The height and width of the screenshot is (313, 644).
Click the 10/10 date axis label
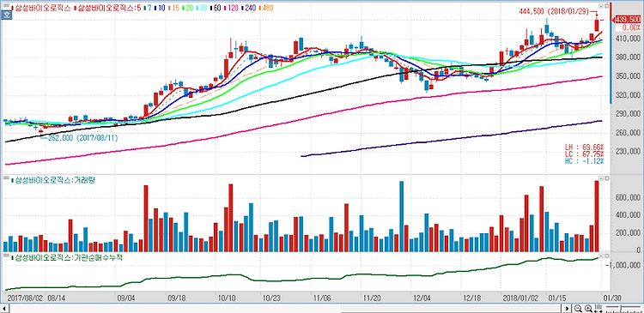[227, 298]
